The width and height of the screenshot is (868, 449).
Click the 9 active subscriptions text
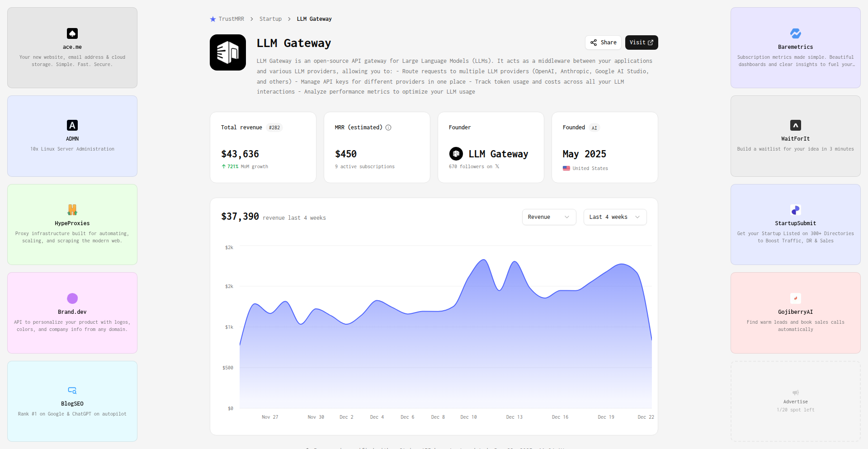click(365, 166)
